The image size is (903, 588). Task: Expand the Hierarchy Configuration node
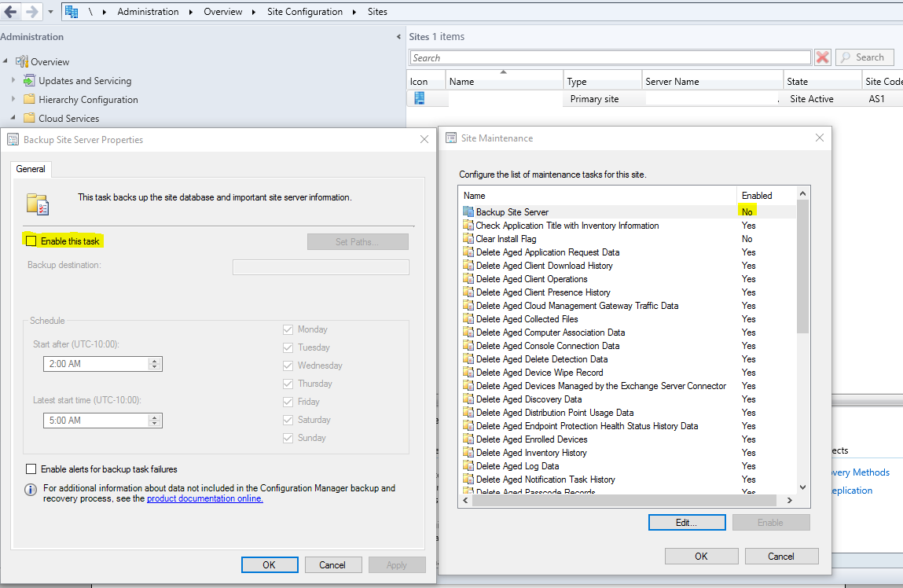13,99
